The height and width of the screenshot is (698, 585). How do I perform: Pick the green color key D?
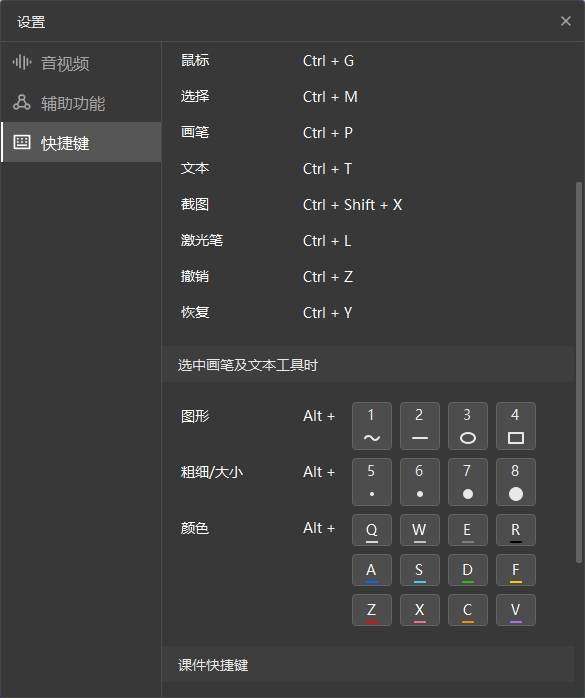(x=467, y=570)
